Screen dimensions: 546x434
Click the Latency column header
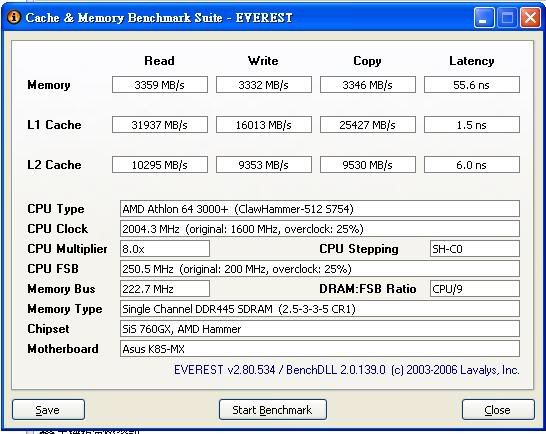(471, 61)
